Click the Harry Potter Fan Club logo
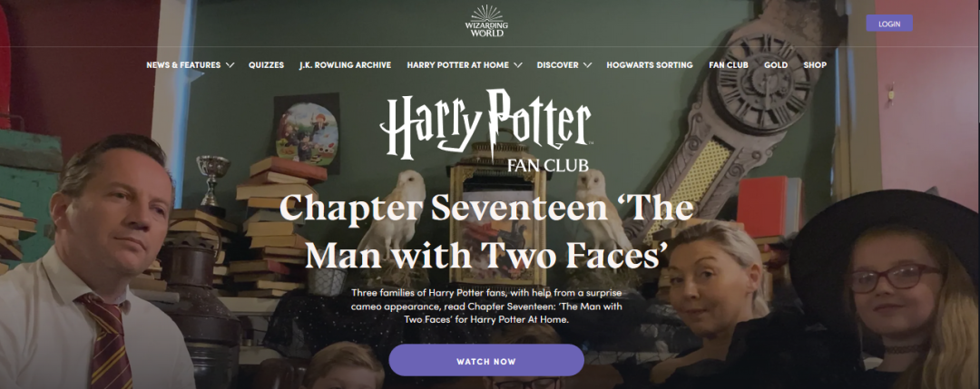The width and height of the screenshot is (980, 389). (485, 130)
